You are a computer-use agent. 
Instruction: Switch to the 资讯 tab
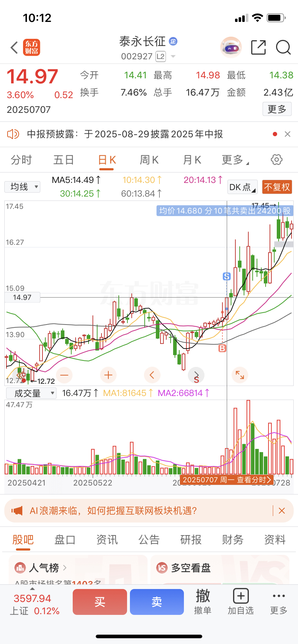(x=107, y=540)
